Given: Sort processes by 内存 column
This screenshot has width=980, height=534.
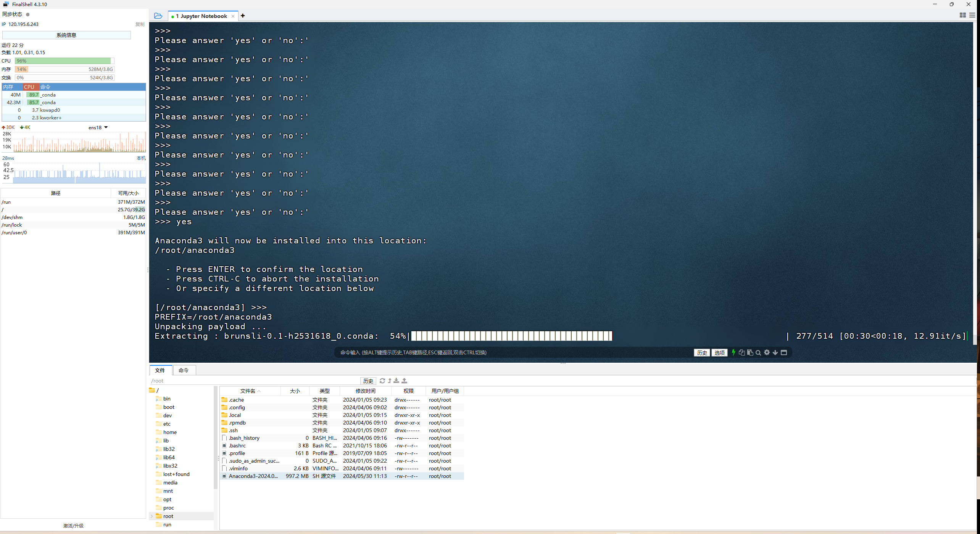Looking at the screenshot, I should click(x=12, y=87).
